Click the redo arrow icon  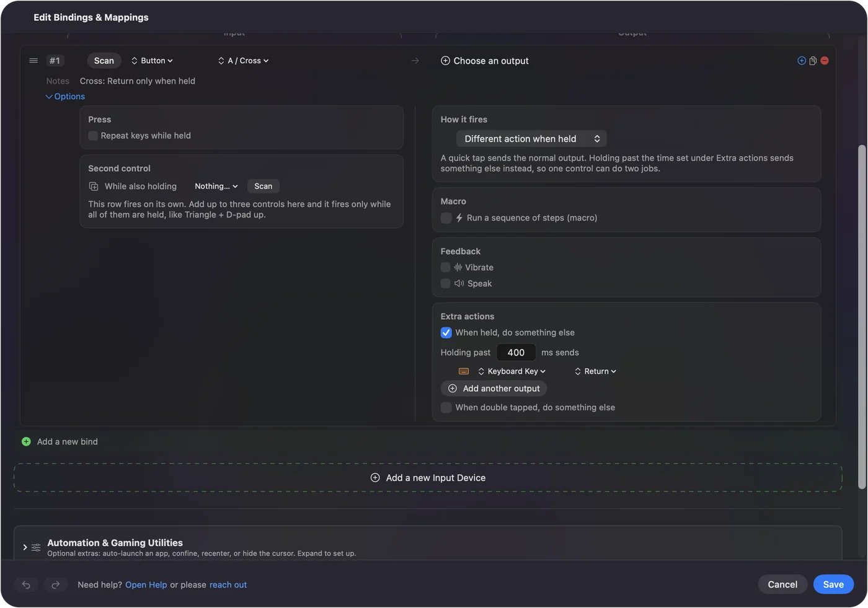(55, 584)
